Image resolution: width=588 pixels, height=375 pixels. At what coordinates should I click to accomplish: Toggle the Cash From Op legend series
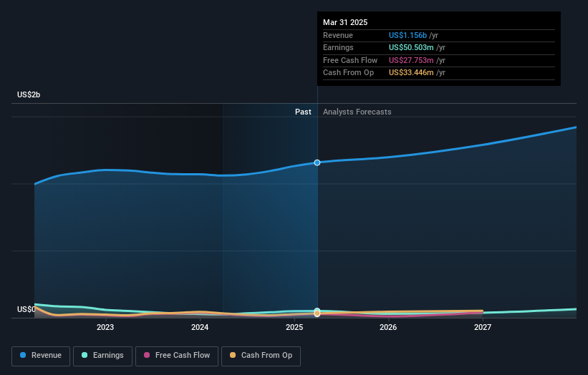[261, 356]
